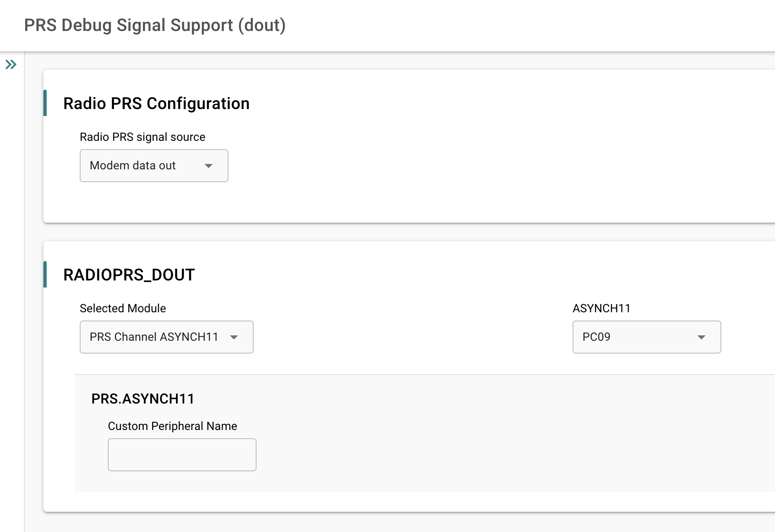
Task: Click the Custom Peripheral Name input field
Action: pos(182,454)
